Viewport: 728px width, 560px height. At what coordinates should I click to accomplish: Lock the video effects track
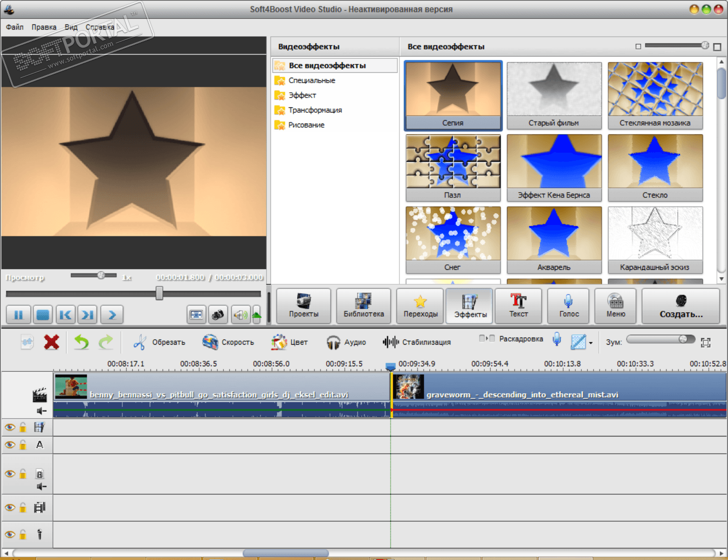[23, 428]
